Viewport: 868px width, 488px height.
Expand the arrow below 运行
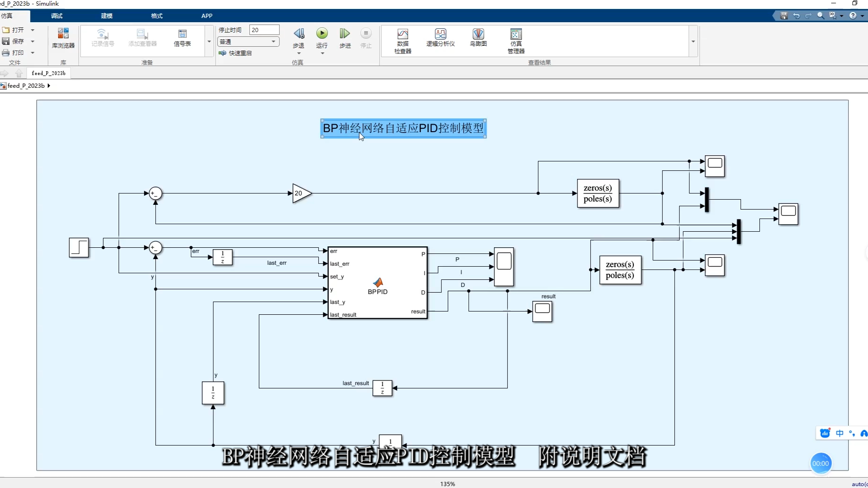tap(323, 53)
